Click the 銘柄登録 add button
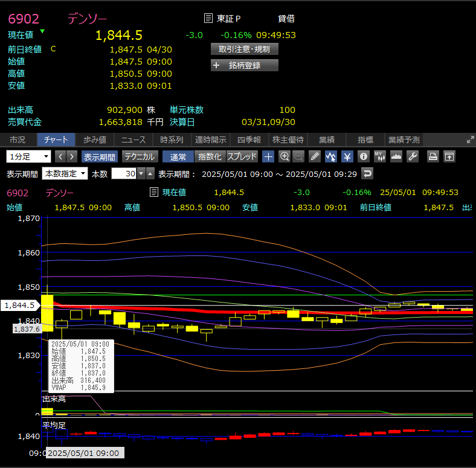This screenshot has height=468, width=476. 245,65
